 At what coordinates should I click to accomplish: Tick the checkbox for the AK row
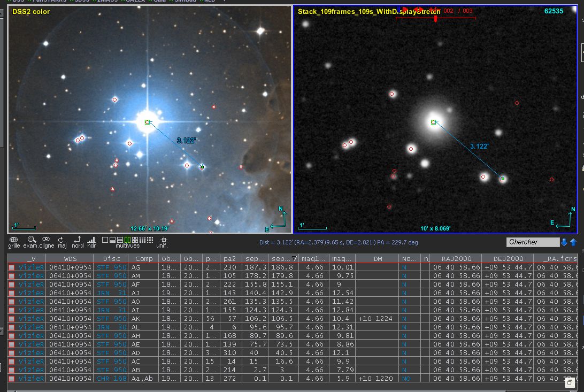11,319
